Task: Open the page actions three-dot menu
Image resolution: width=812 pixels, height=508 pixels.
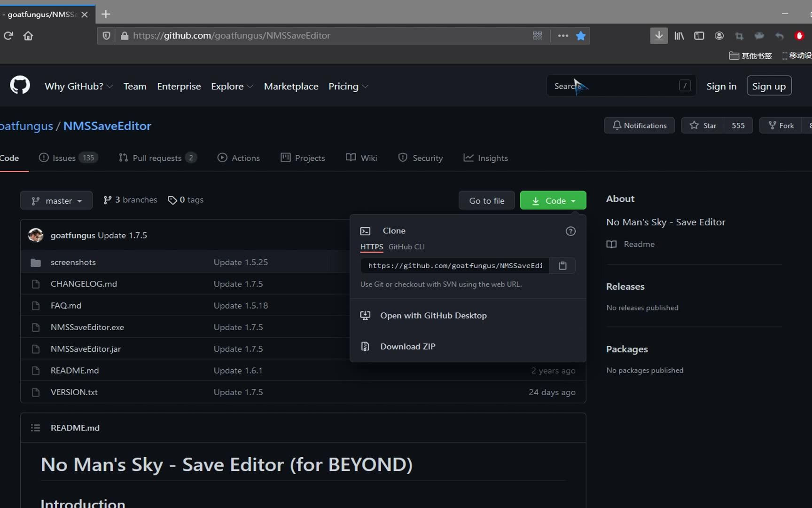Action: click(563, 36)
